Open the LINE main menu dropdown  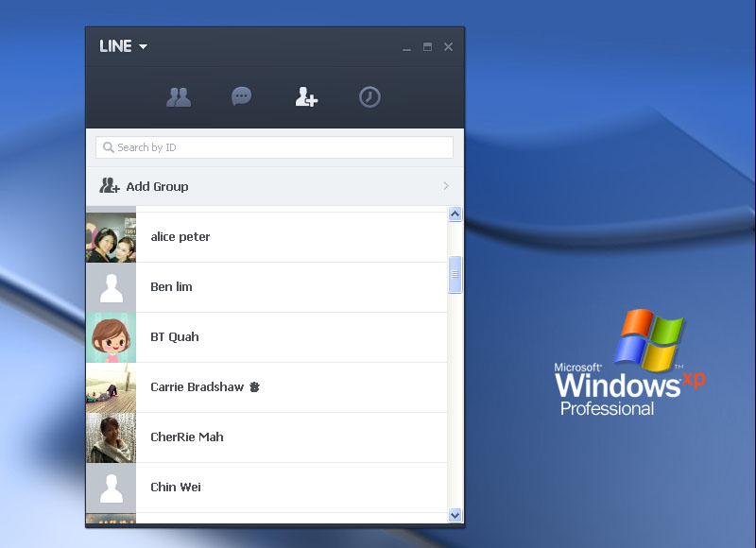(124, 46)
